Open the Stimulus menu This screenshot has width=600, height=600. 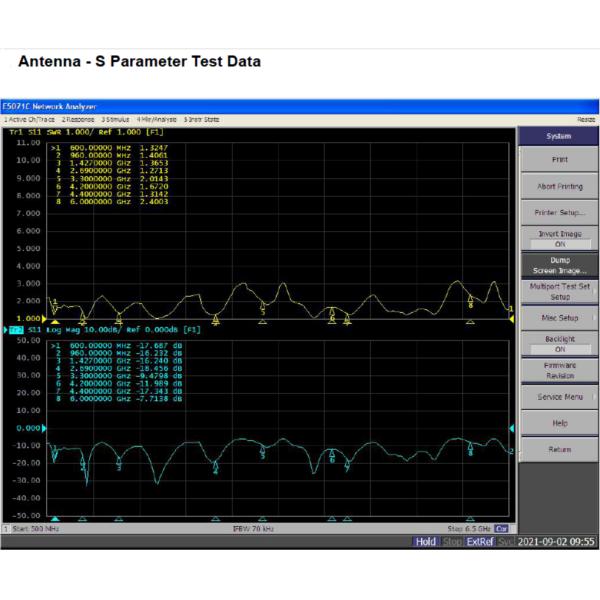116,119
